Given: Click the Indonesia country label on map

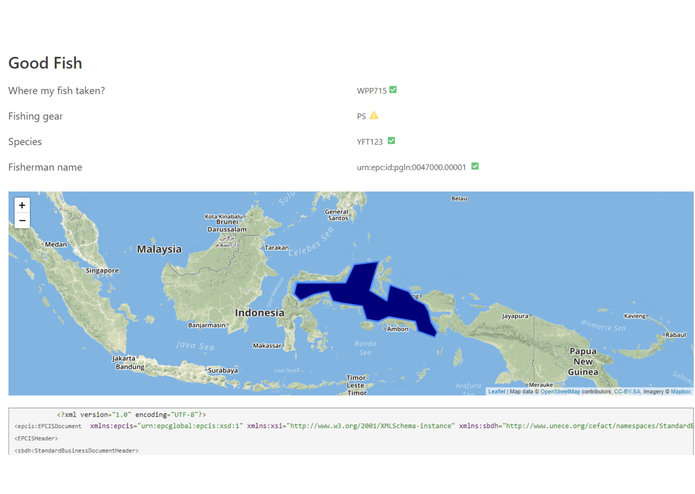Looking at the screenshot, I should tap(260, 312).
